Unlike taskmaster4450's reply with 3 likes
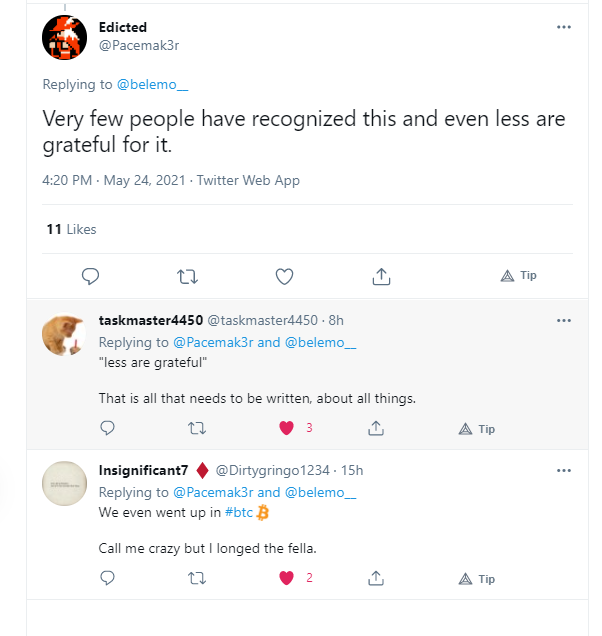Screen dimensions: 602x636 click(x=286, y=428)
